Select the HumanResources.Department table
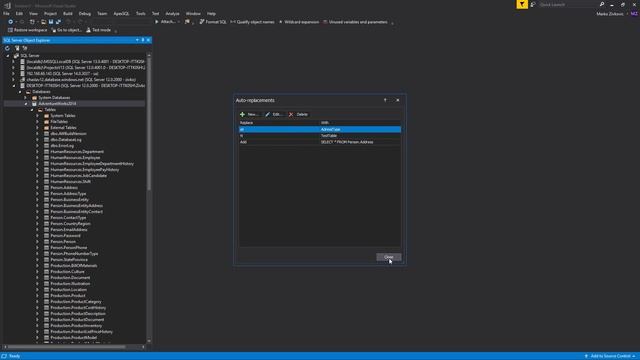Image resolution: width=640 pixels, height=360 pixels. coord(77,151)
